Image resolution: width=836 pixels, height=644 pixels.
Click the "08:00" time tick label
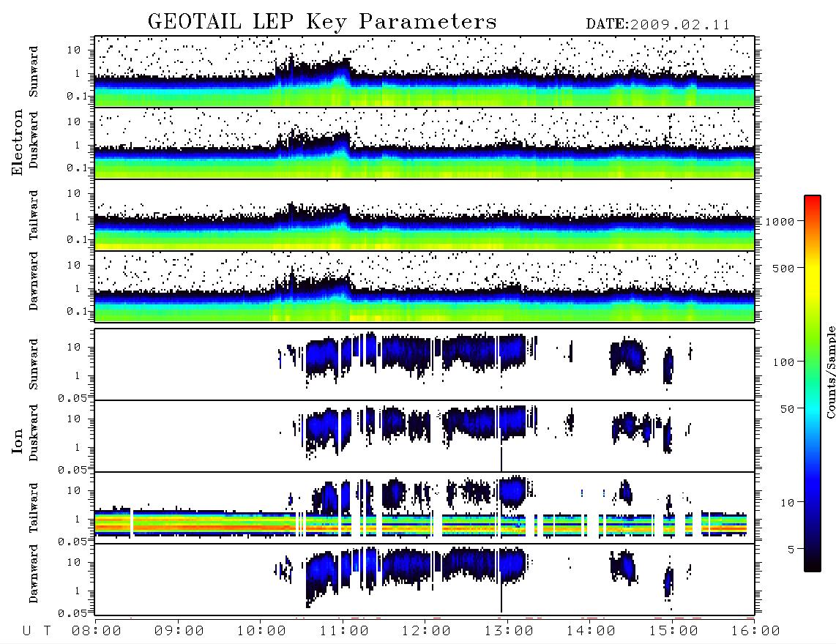click(x=97, y=632)
